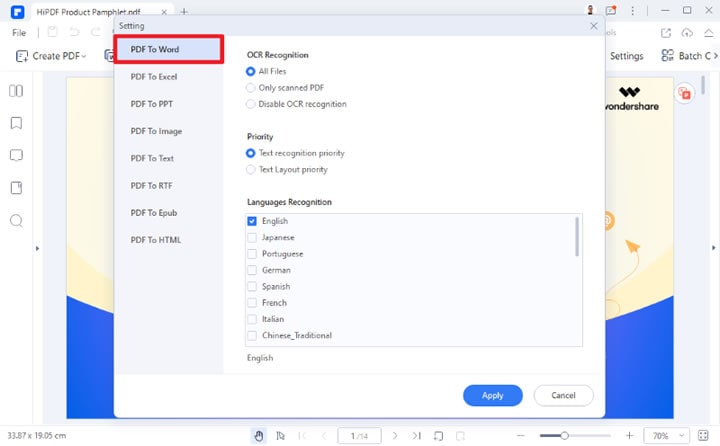Enable French language recognition
Screen dimensions: 720x446
(252, 303)
